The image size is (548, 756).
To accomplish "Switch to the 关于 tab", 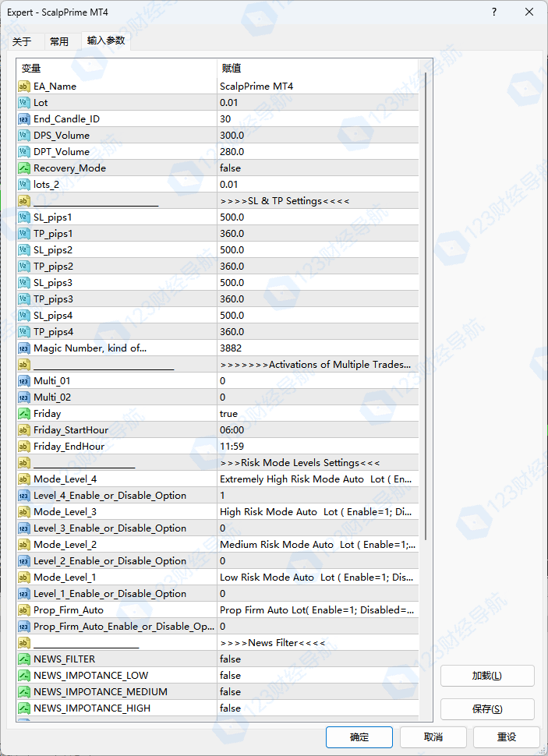I will coord(22,42).
